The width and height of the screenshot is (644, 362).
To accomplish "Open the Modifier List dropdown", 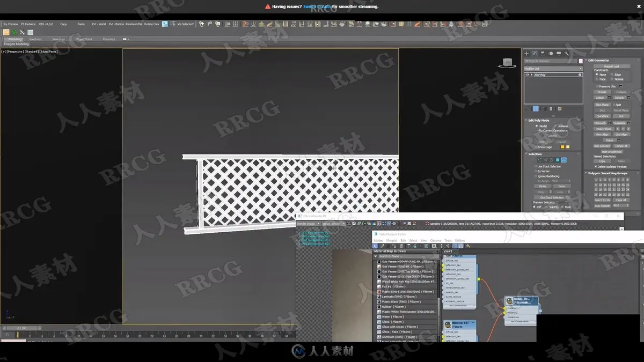I will tap(553, 69).
